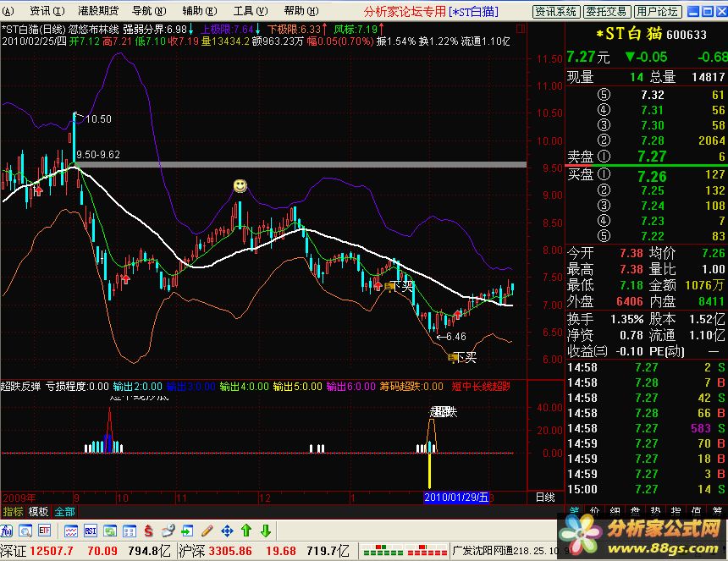Click the 10.50 high price label
The height and width of the screenshot is (561, 728).
98,119
